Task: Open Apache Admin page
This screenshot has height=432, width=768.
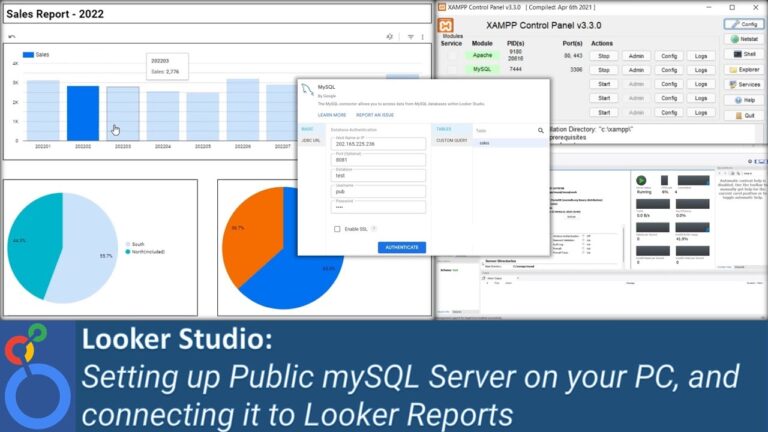Action: pyautogui.click(x=636, y=56)
